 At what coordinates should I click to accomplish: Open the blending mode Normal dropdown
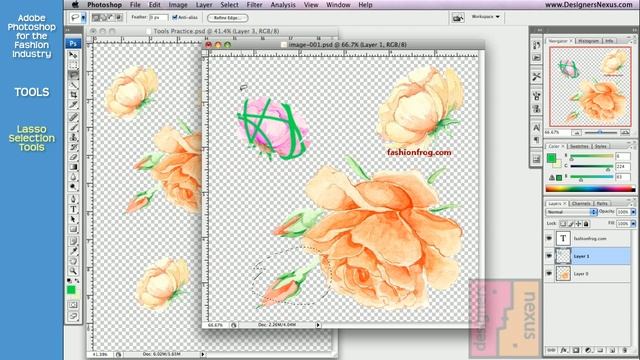tap(571, 212)
